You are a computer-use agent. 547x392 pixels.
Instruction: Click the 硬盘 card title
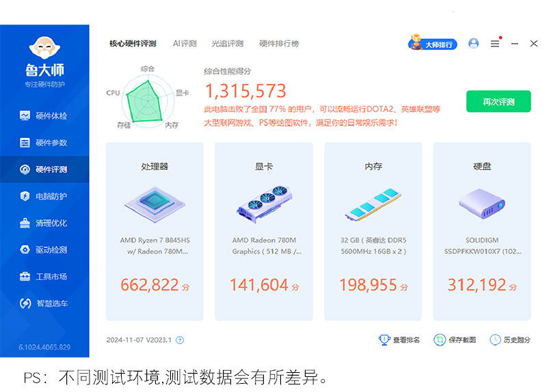pos(482,167)
